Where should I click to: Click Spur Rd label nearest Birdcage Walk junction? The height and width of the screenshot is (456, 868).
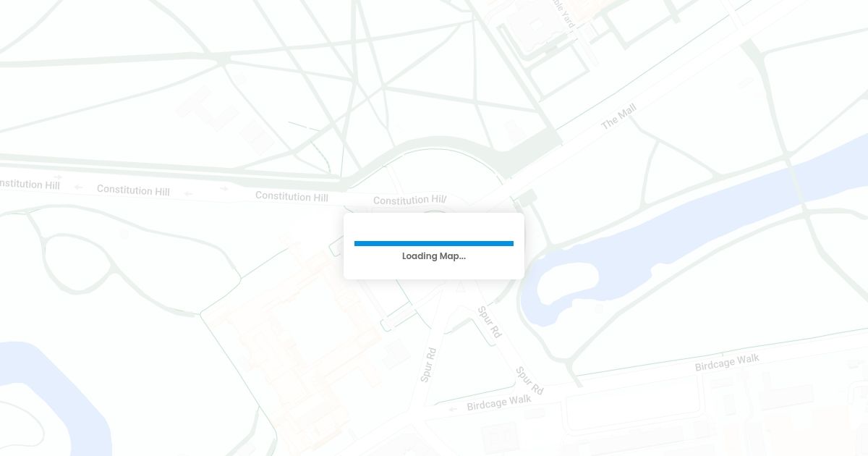tap(529, 380)
